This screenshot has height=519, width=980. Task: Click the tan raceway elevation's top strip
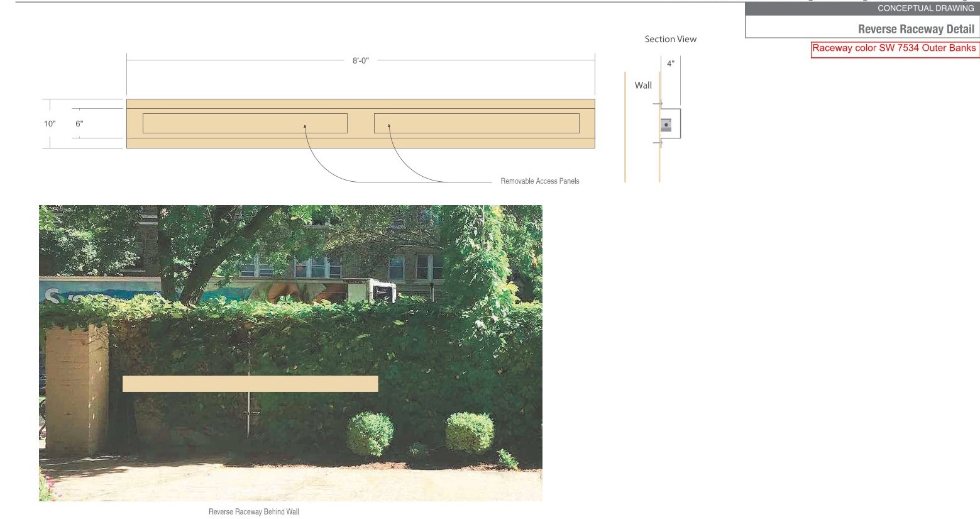(x=360, y=104)
